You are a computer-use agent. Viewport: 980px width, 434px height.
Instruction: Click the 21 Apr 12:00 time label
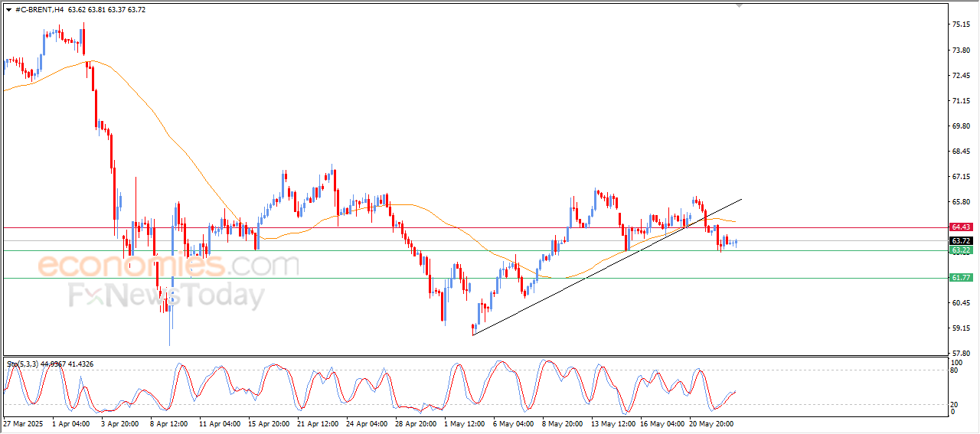(x=318, y=423)
